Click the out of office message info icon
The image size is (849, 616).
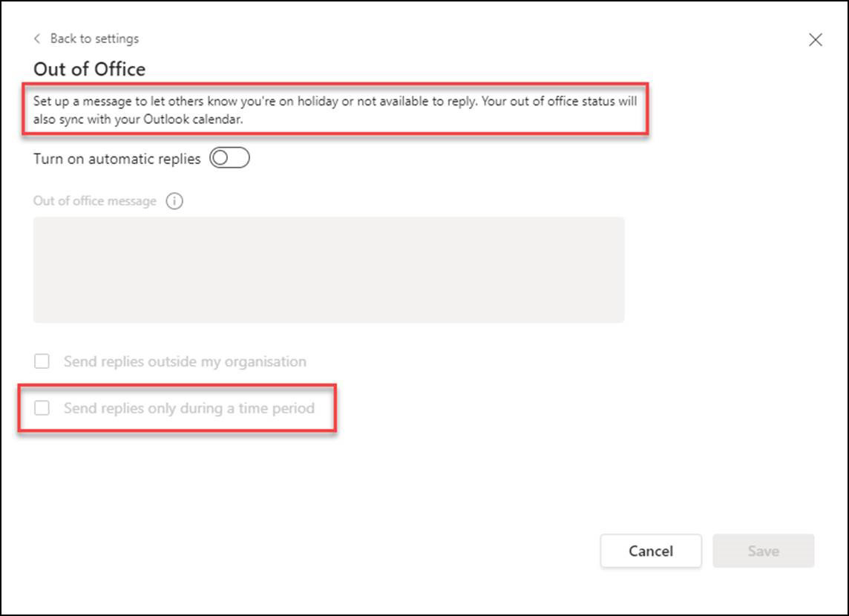(x=174, y=201)
